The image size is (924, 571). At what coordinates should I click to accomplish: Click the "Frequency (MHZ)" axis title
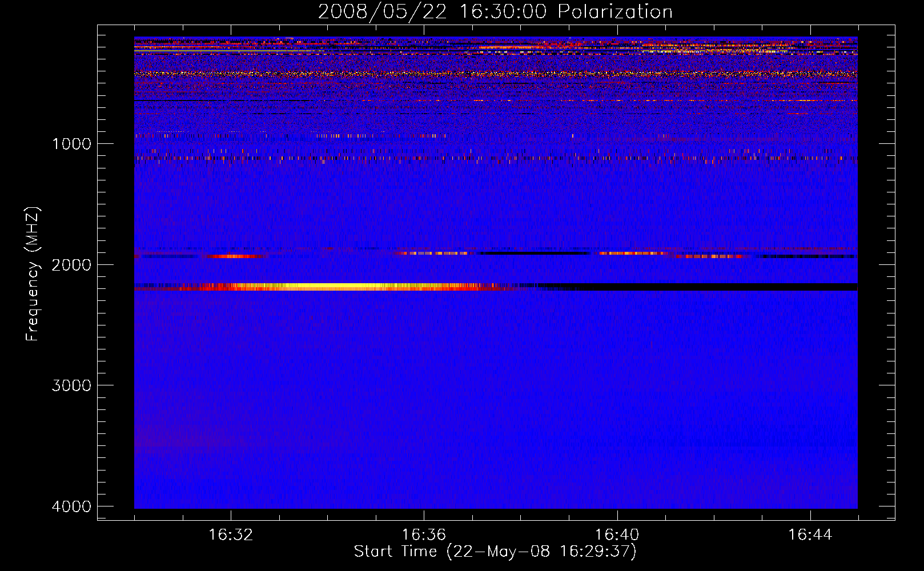[x=33, y=274]
